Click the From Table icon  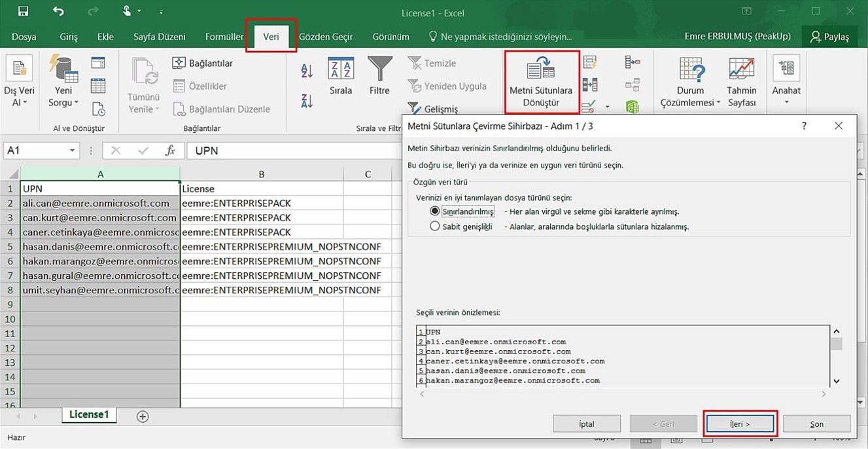click(x=98, y=86)
